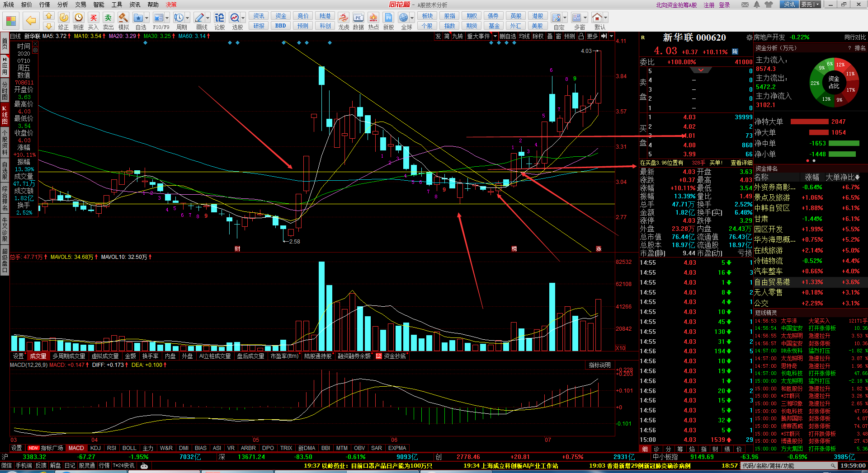Toggle the 九转 indicator
Image resolution: width=868 pixels, height=473 pixels.
click(458, 36)
